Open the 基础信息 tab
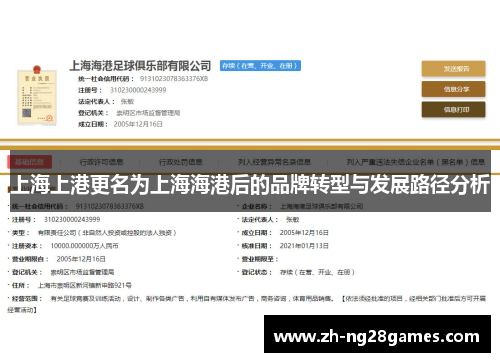Viewport: 500px width, 362px height. 30,162
